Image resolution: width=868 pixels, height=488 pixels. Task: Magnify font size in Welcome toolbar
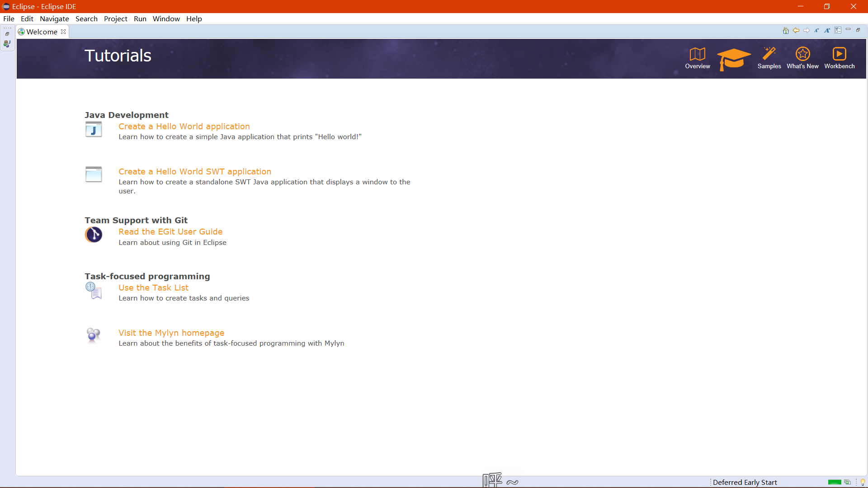click(x=827, y=31)
